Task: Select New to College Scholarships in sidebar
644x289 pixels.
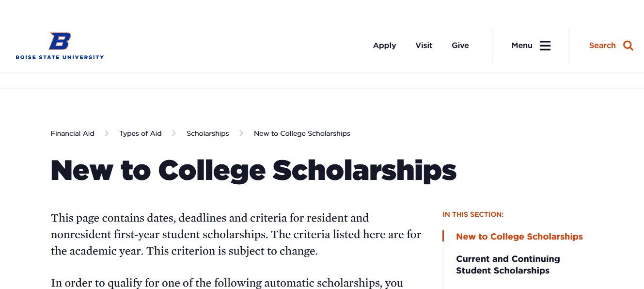Action: pos(519,237)
